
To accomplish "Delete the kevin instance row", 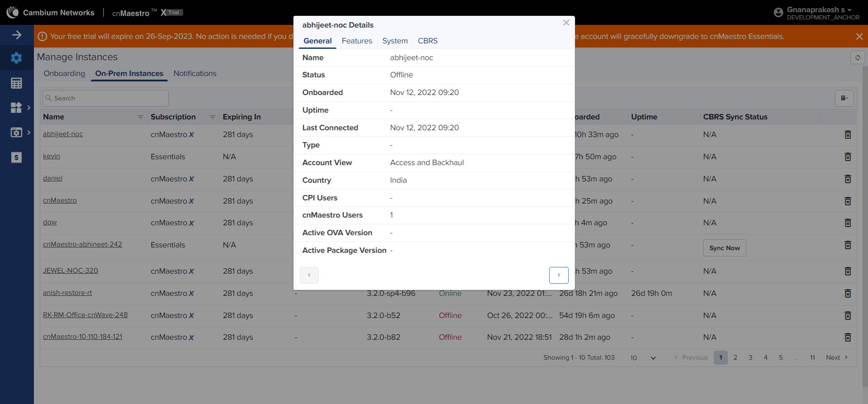I will [848, 157].
